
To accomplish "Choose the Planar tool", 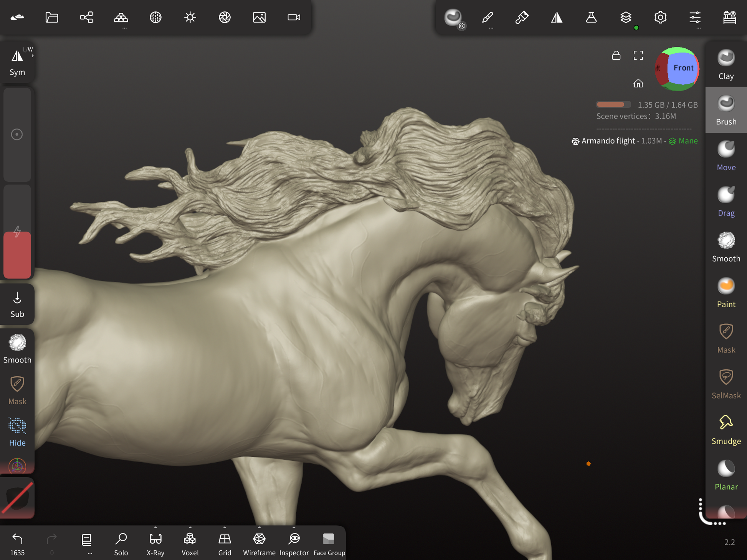I will click(726, 475).
